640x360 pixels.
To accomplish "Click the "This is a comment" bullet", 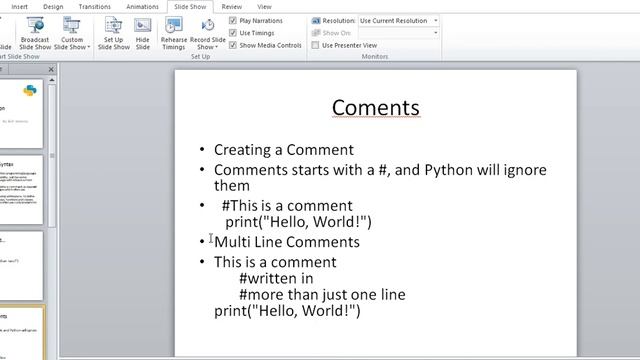I will (275, 262).
